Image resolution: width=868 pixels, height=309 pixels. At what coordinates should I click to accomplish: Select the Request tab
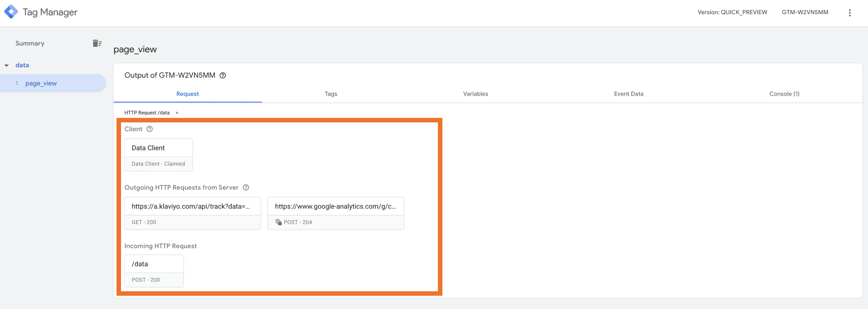point(188,94)
